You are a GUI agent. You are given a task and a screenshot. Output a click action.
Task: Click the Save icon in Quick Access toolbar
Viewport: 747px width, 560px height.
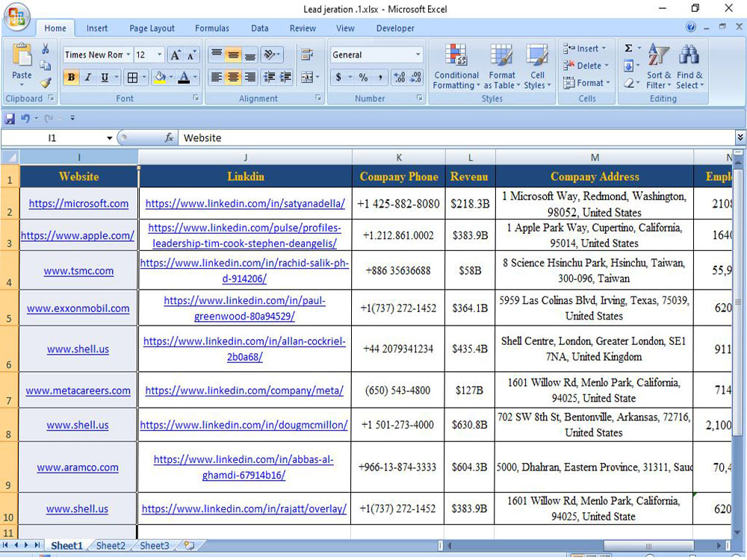(8, 117)
